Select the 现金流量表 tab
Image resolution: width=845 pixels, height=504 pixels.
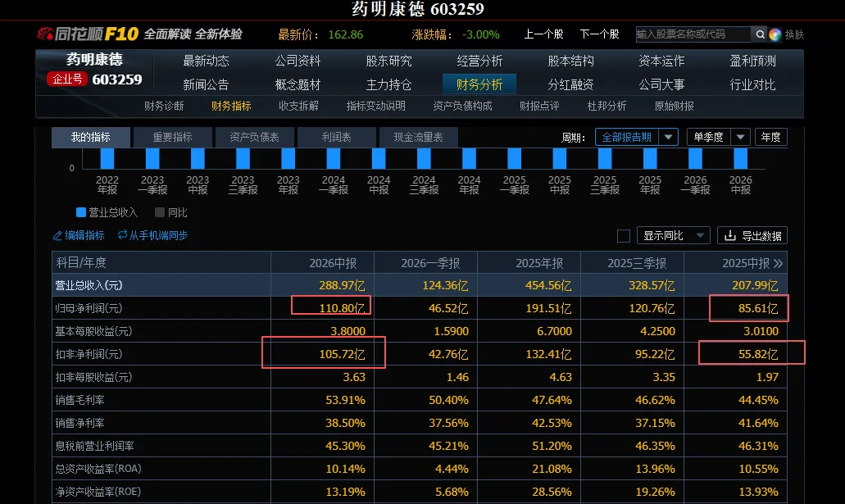418,138
